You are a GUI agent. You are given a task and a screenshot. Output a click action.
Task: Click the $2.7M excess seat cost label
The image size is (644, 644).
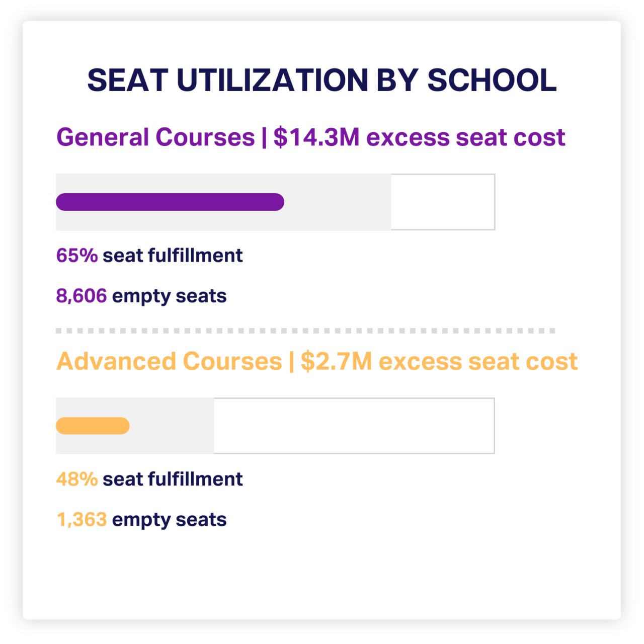point(439,361)
